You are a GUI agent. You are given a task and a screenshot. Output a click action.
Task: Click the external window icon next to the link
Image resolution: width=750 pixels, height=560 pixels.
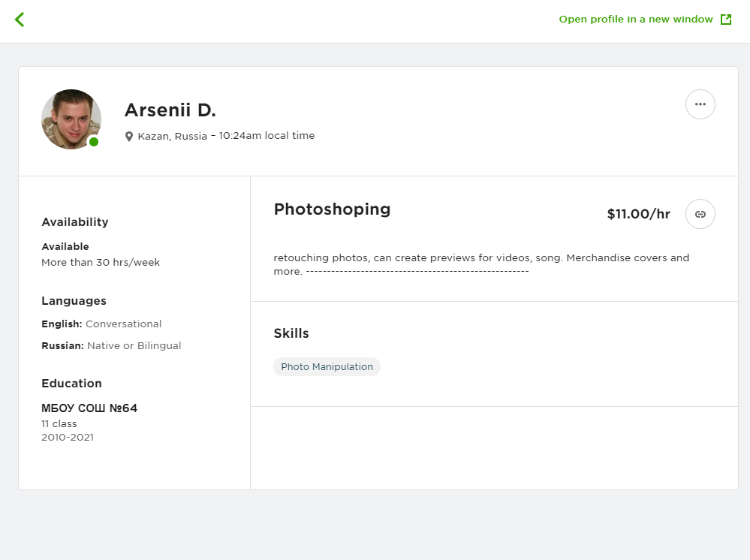(x=726, y=20)
